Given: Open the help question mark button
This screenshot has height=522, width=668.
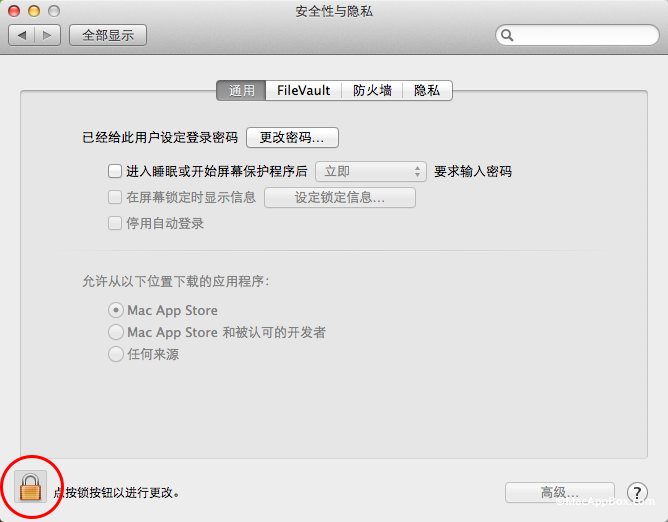Looking at the screenshot, I should coord(637,492).
